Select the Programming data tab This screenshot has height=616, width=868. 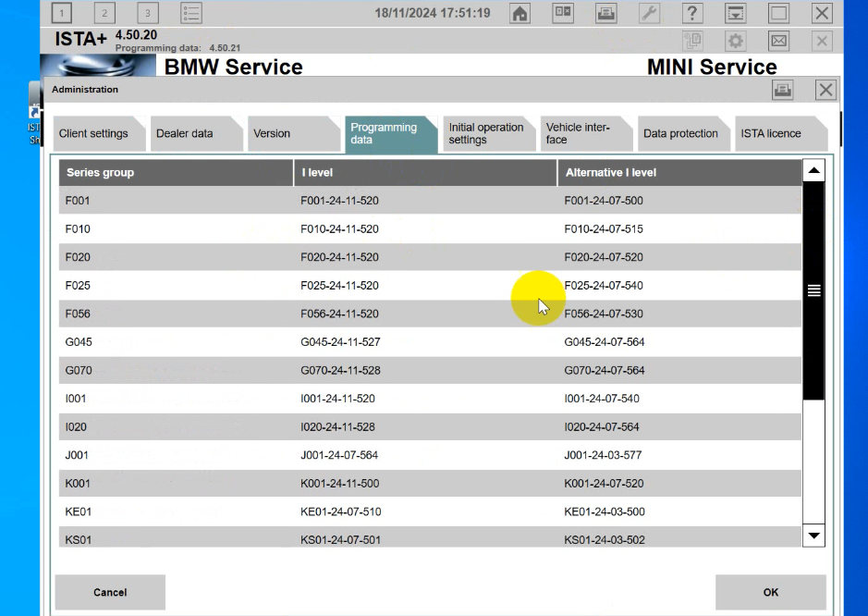(391, 133)
